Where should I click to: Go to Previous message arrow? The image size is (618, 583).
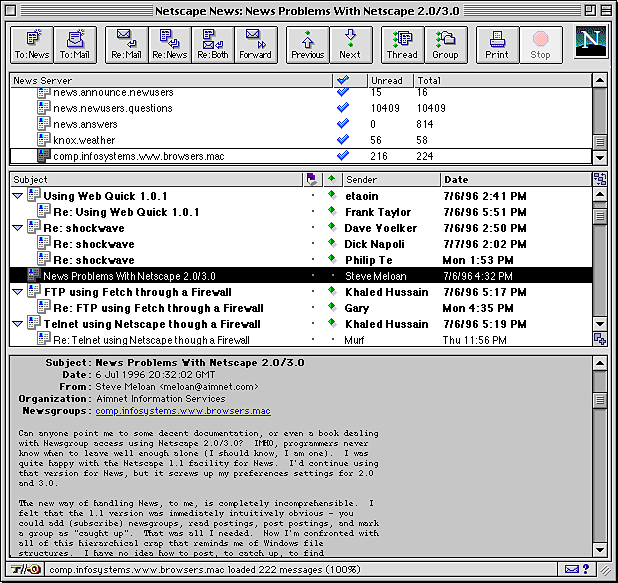308,44
